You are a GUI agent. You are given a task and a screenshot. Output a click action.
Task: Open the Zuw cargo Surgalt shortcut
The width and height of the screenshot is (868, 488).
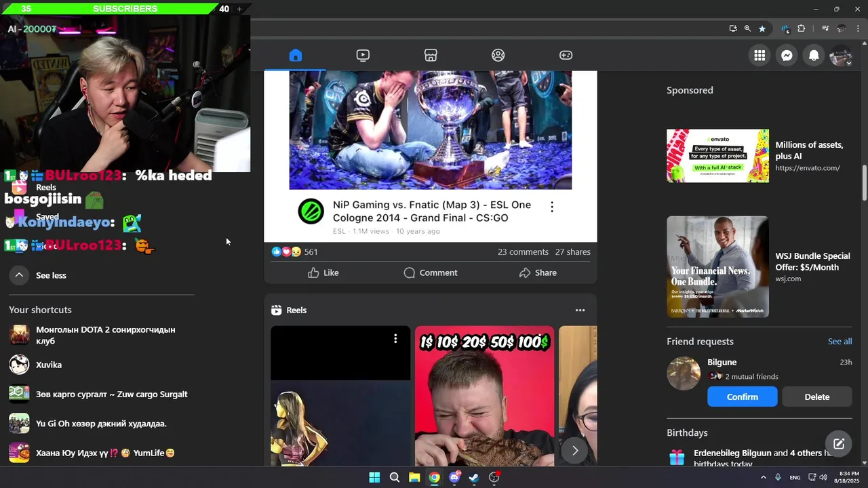pyautogui.click(x=100, y=394)
